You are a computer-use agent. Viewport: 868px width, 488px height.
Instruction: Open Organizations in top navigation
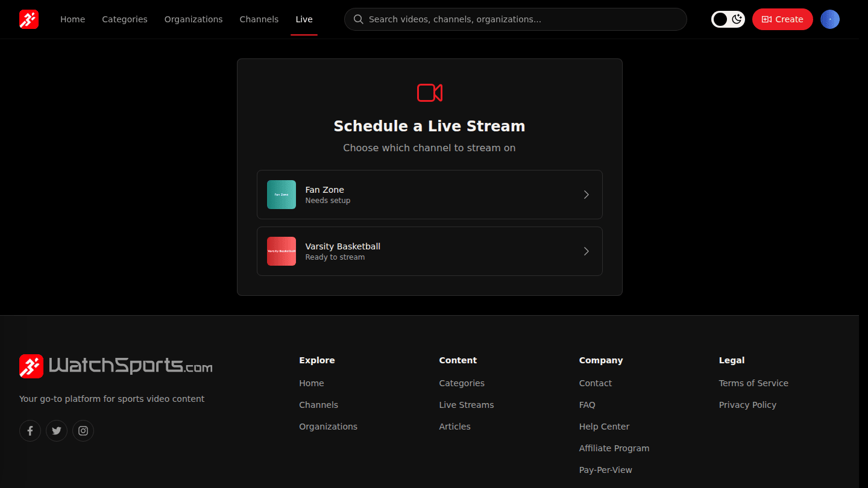[x=193, y=19]
